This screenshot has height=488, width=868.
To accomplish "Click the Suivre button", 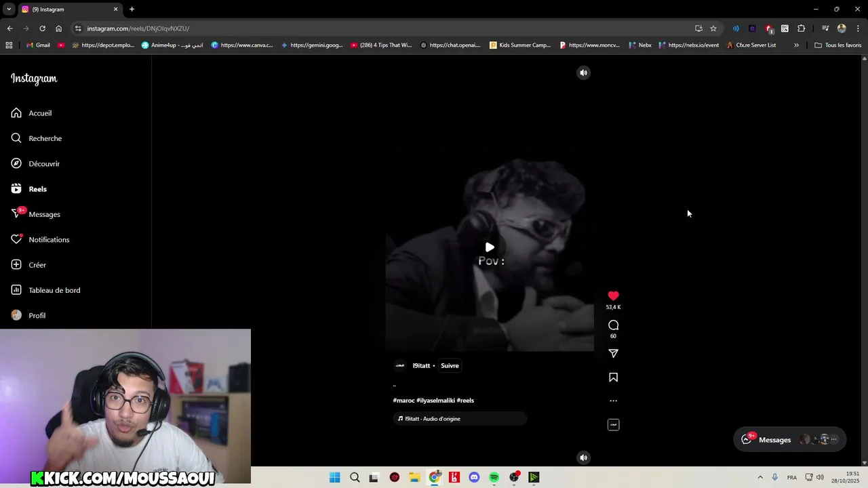I will click(x=450, y=365).
